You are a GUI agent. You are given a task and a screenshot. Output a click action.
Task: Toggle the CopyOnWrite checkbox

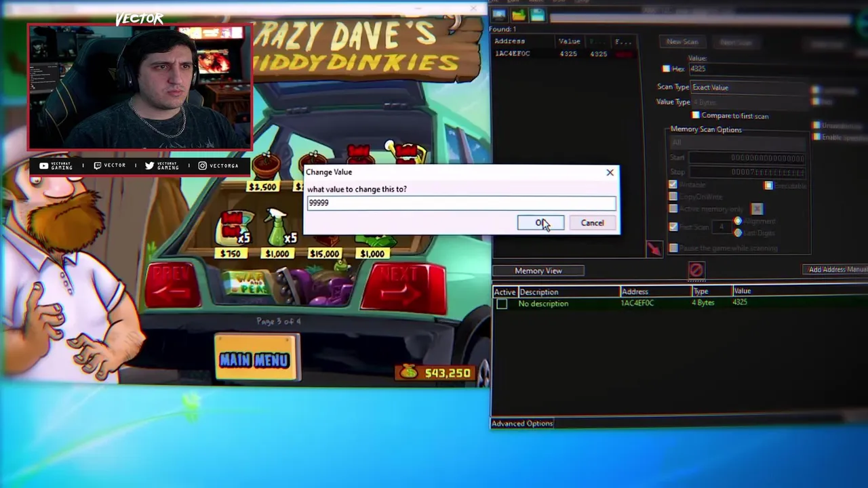(673, 197)
